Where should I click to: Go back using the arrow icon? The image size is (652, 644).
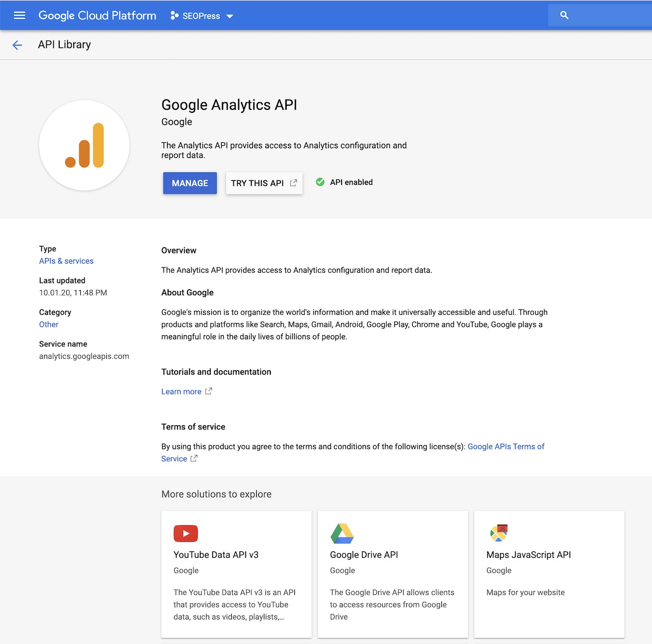coord(17,45)
